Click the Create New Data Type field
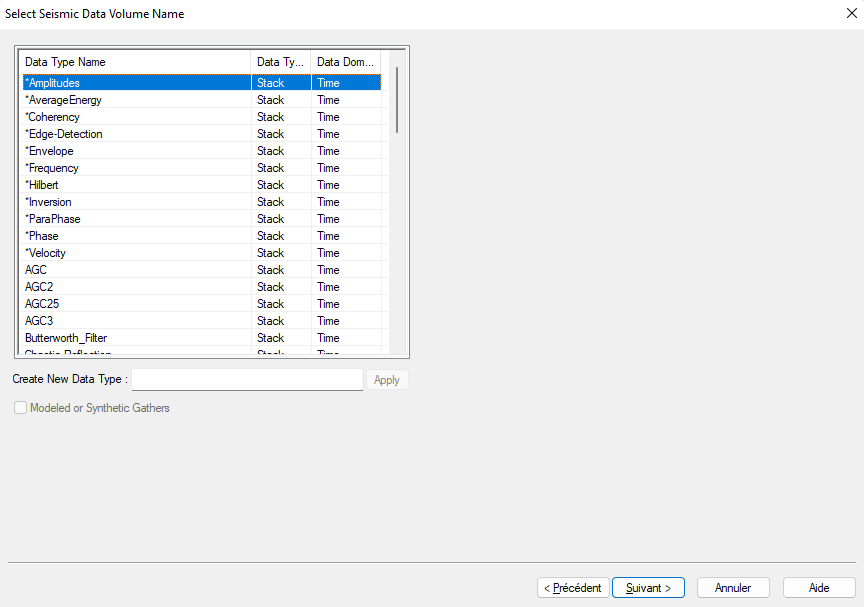The image size is (864, 607). pos(247,380)
